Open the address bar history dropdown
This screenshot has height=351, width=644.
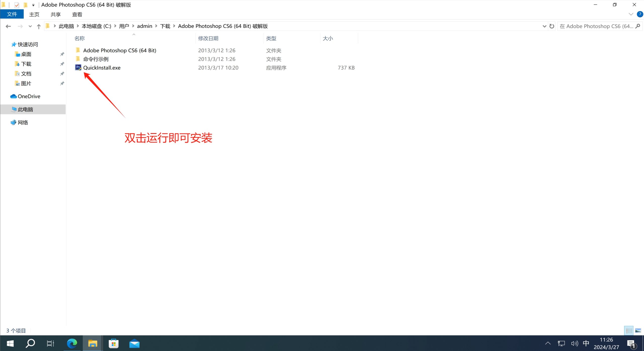coord(544,26)
